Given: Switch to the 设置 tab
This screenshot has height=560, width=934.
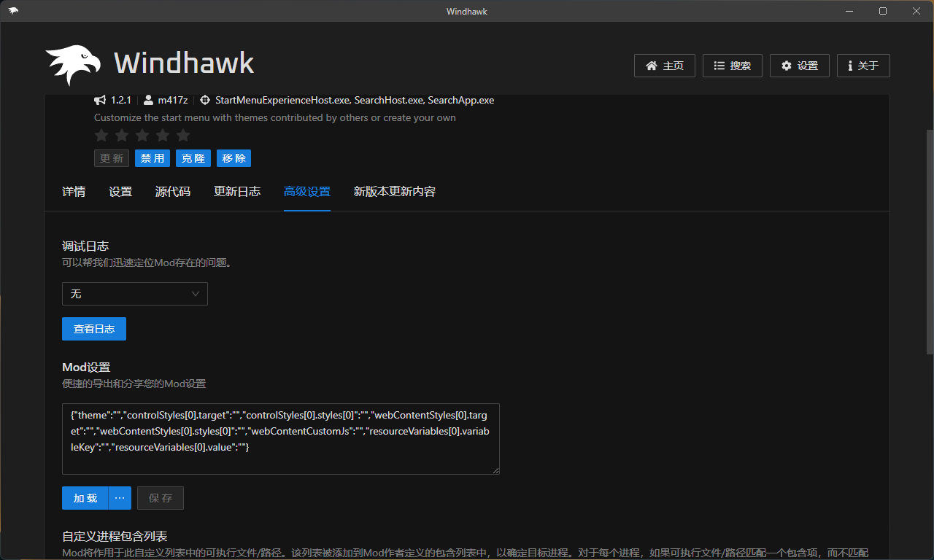Looking at the screenshot, I should 120,192.
